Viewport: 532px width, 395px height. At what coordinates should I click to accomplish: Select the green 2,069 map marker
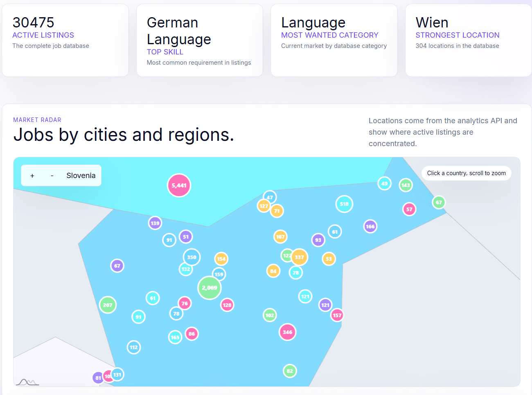point(210,288)
